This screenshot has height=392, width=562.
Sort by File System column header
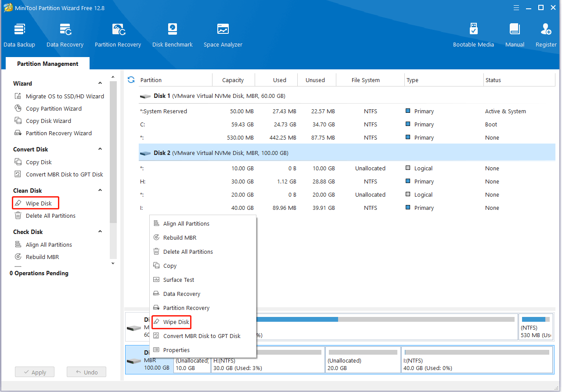[370, 80]
